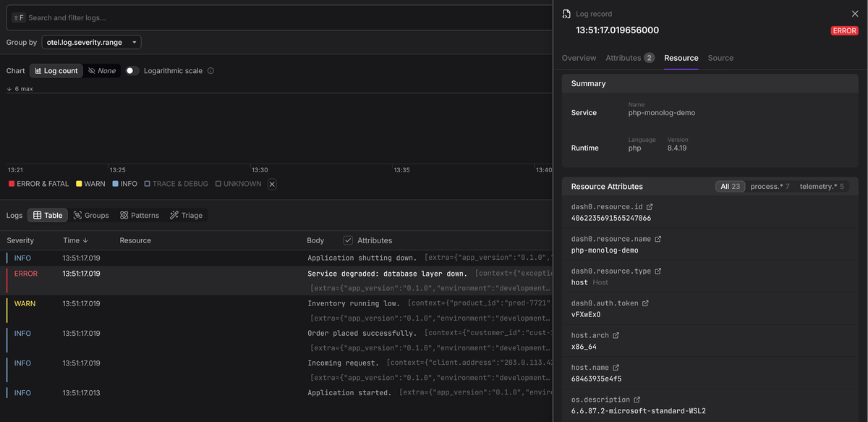The height and width of the screenshot is (422, 868).
Task: Open external link for host.arch
Action: 616,336
